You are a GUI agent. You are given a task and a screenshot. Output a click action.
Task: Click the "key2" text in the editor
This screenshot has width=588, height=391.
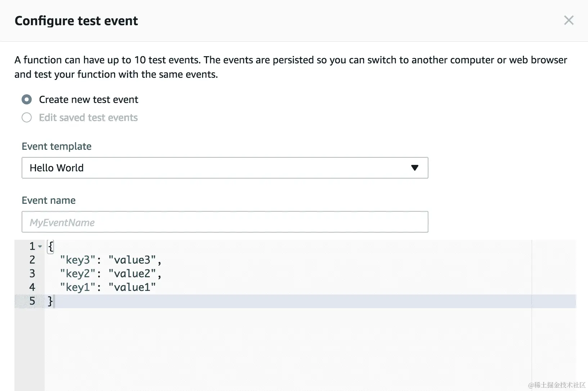[x=78, y=274]
